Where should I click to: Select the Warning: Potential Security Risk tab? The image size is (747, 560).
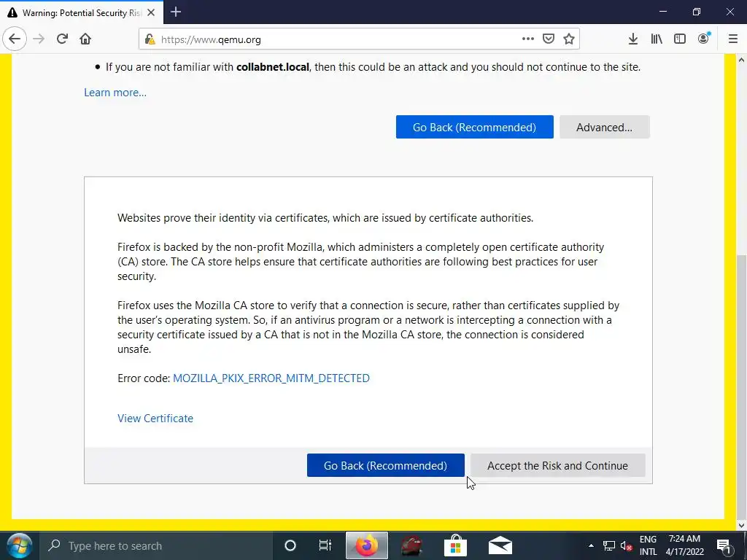pyautogui.click(x=82, y=12)
